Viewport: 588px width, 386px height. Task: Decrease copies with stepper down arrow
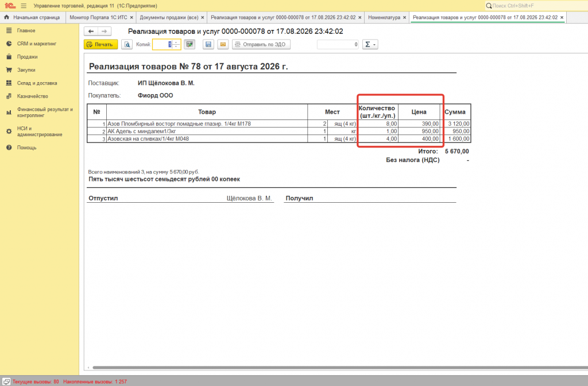pos(176,47)
